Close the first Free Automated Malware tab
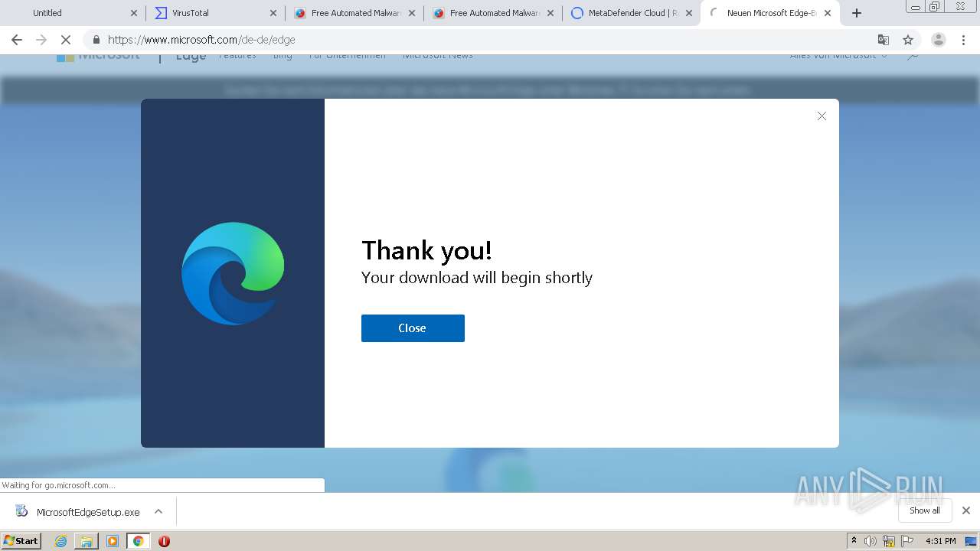 (x=412, y=13)
